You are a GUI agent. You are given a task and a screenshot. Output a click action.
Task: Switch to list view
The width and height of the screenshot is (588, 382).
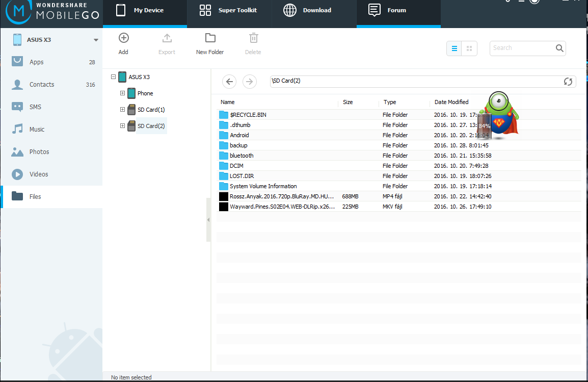pyautogui.click(x=454, y=48)
